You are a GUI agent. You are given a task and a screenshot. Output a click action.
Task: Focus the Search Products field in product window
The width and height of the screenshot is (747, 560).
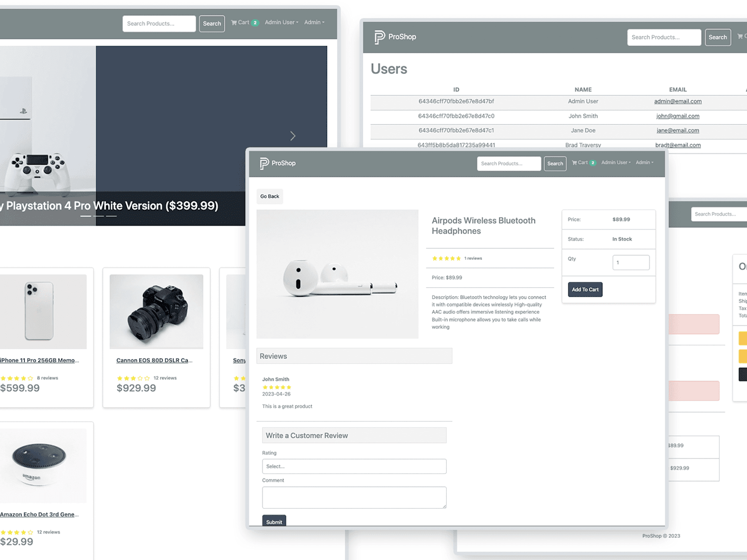point(508,164)
